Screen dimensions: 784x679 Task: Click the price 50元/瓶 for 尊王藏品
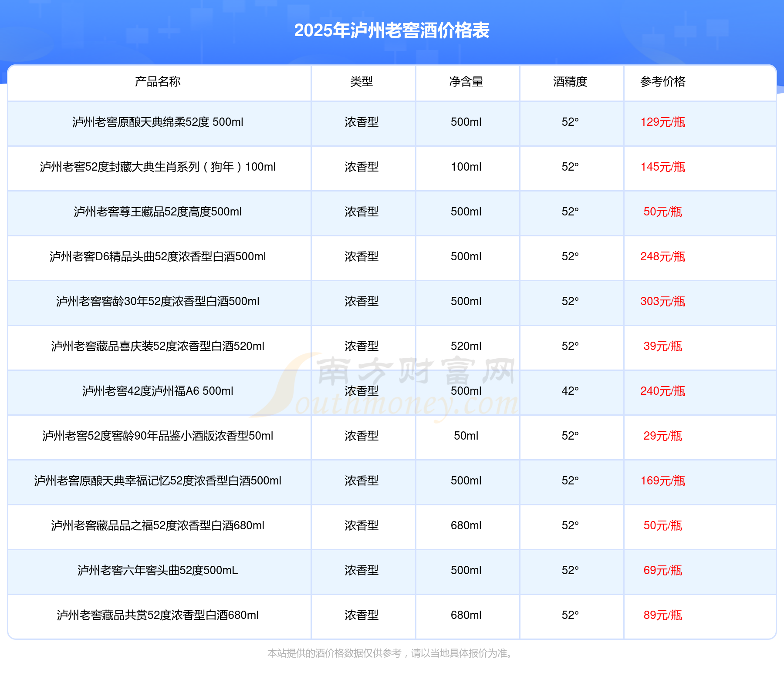coord(663,212)
